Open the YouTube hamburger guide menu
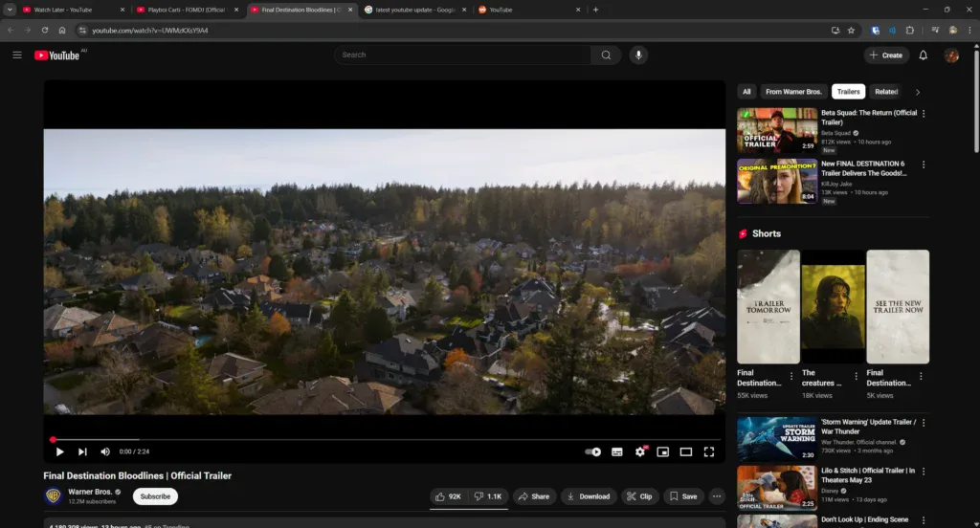 click(17, 55)
